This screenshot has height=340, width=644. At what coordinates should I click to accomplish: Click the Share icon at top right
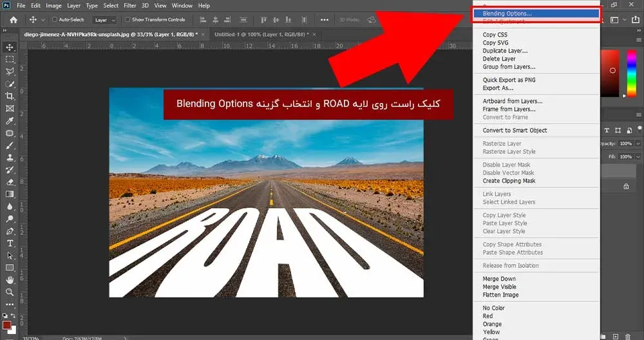(636, 20)
